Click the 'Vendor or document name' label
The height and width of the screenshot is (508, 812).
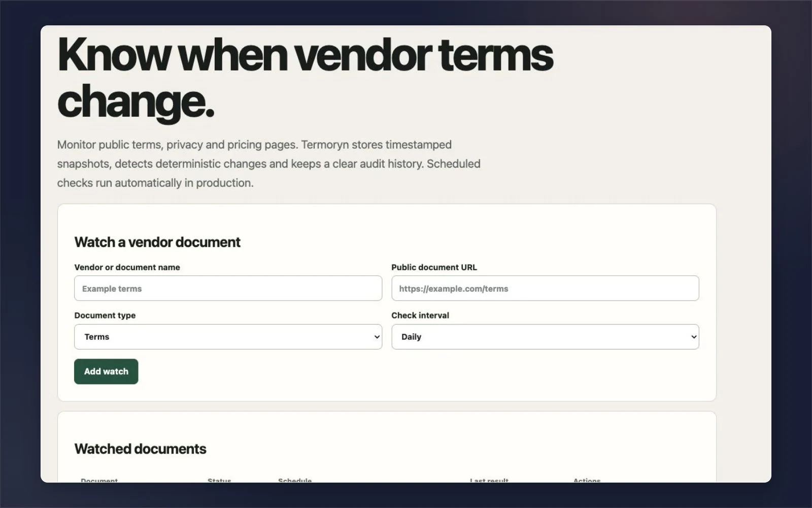[127, 267]
